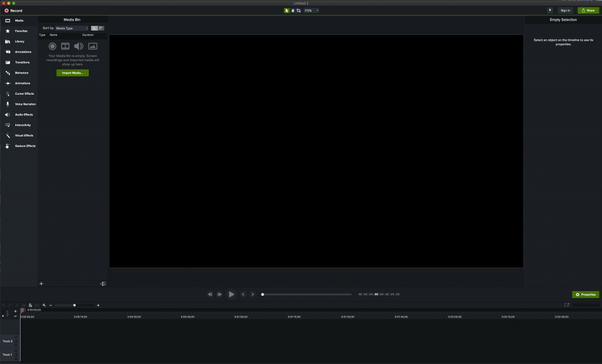Toggle the Properties panel
Viewport: 602px width, 364px height.
[x=586, y=294]
